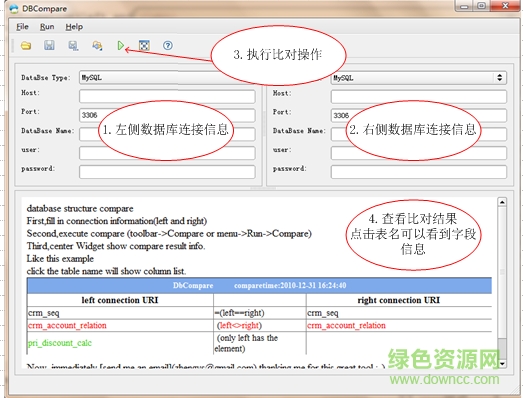523x398 pixels.
Task: Click the right crm_seq table name
Action: coord(323,313)
